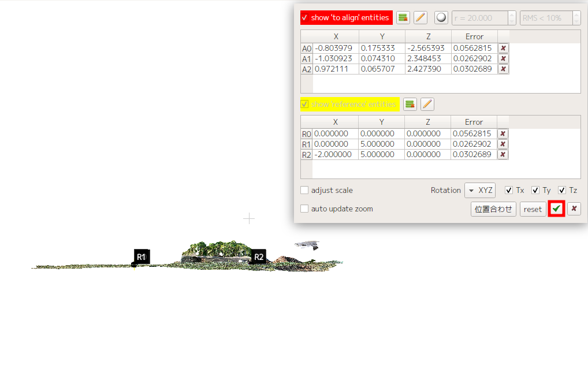Remove reference point R2 with its X icon

coord(503,154)
